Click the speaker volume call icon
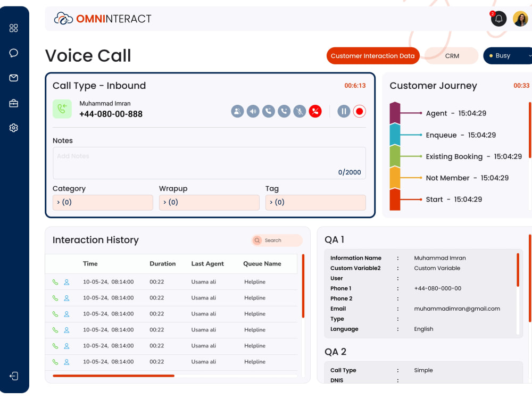The height and width of the screenshot is (399, 532). (253, 111)
